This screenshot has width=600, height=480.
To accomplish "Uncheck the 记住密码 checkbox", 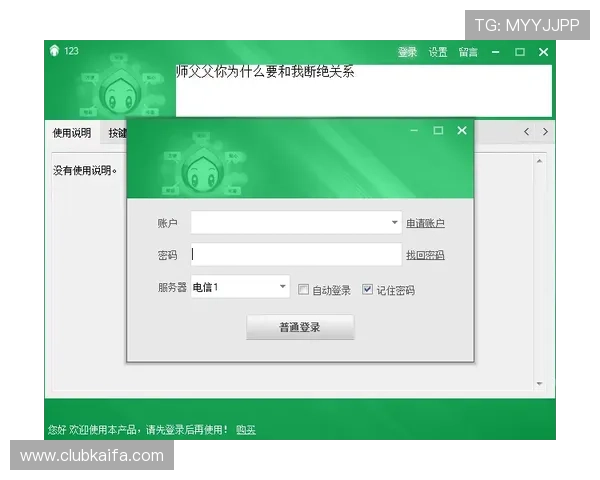I will click(x=367, y=289).
